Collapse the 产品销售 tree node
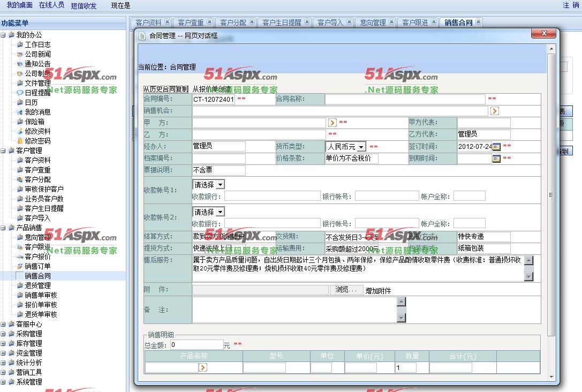582x392 pixels. (x=3, y=228)
